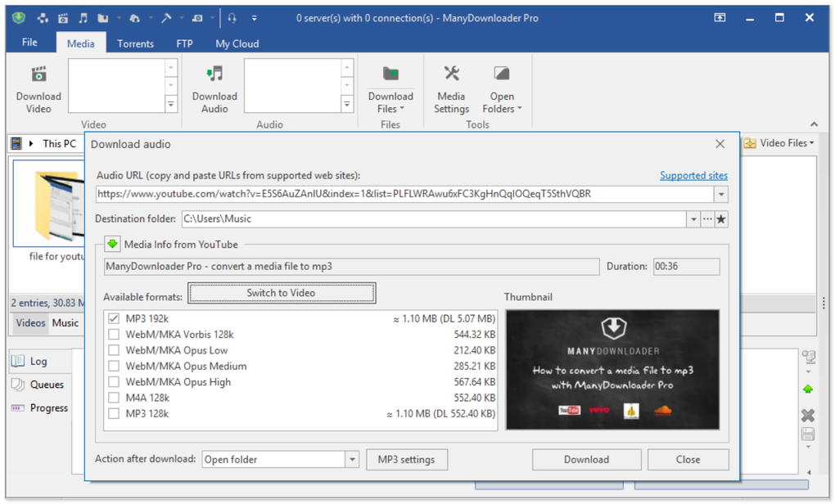
Task: Click the video clapperboard quick-access icon
Action: tap(63, 18)
